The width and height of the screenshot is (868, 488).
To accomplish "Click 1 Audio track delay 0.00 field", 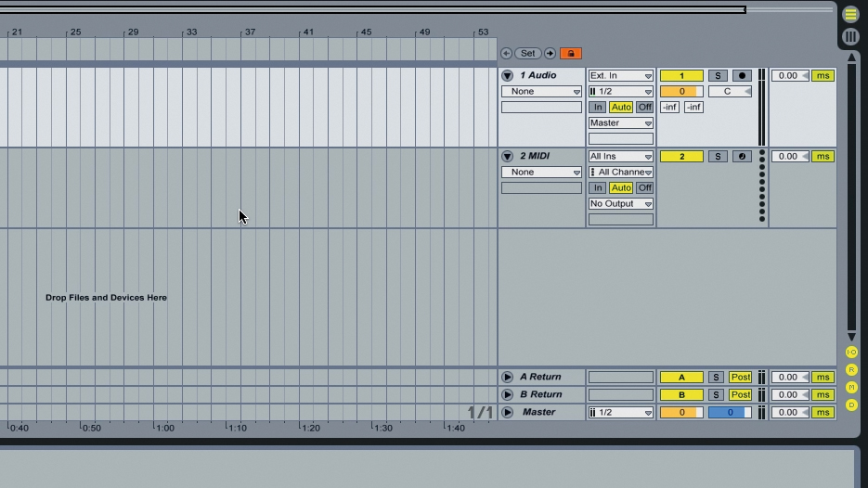I will [x=790, y=76].
